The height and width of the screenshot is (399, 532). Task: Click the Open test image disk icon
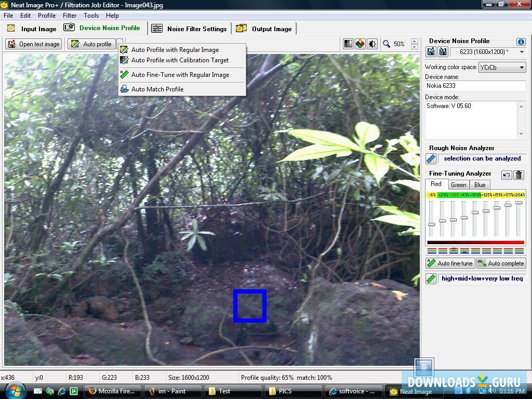point(11,44)
